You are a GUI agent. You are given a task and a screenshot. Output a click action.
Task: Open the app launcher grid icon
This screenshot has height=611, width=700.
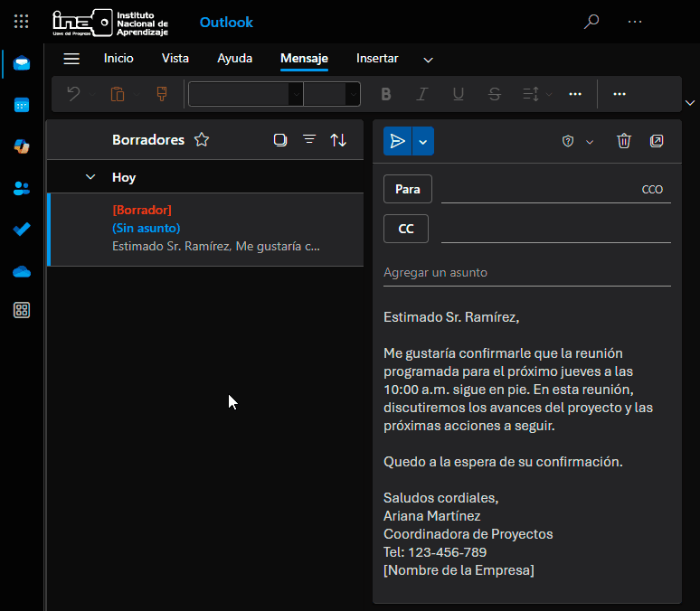pos(22,22)
